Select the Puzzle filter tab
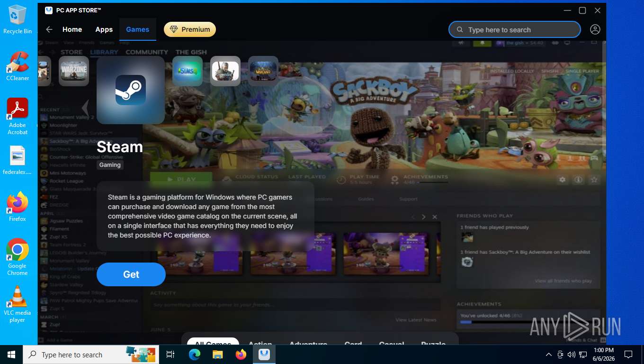This screenshot has height=364, width=644. [x=433, y=342]
